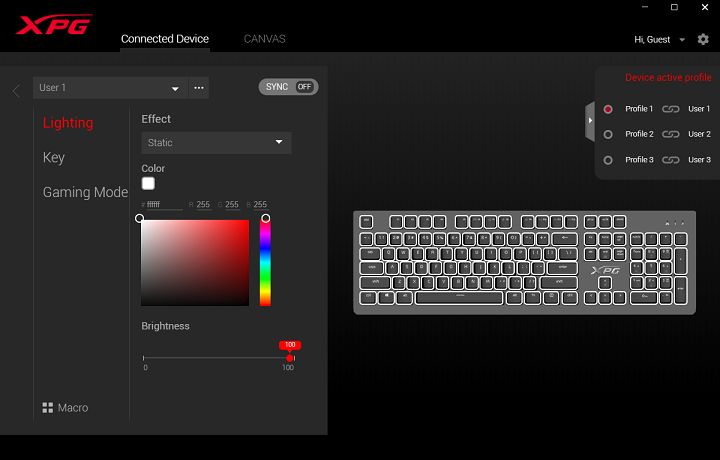Open the Key section
This screenshot has height=460, width=720.
click(54, 157)
